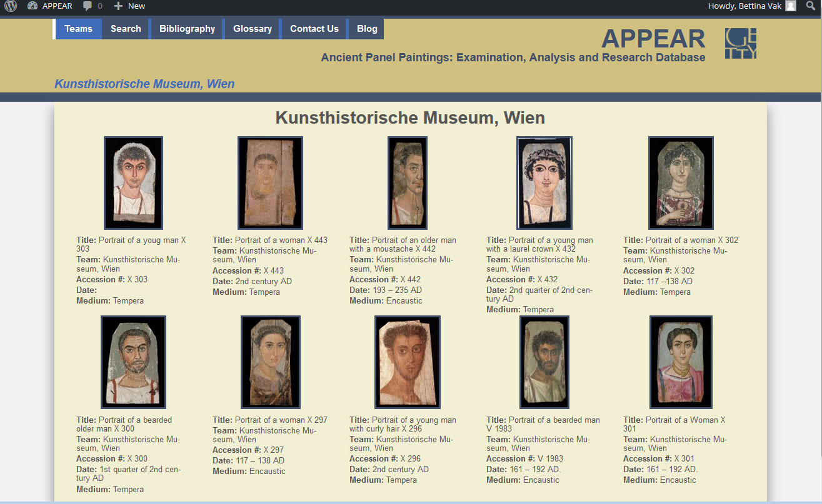The image size is (822, 504).
Task: Open the Contact Us page
Action: 314,29
